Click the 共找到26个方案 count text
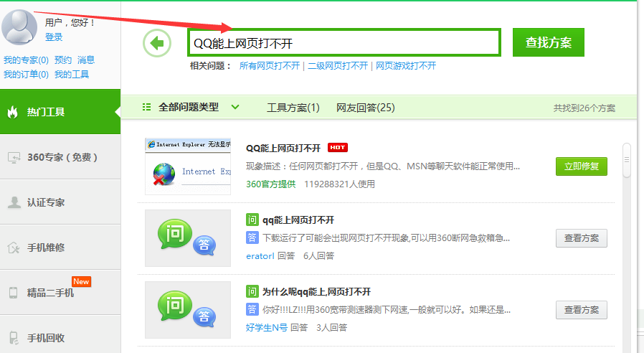The height and width of the screenshot is (353, 644). point(584,108)
